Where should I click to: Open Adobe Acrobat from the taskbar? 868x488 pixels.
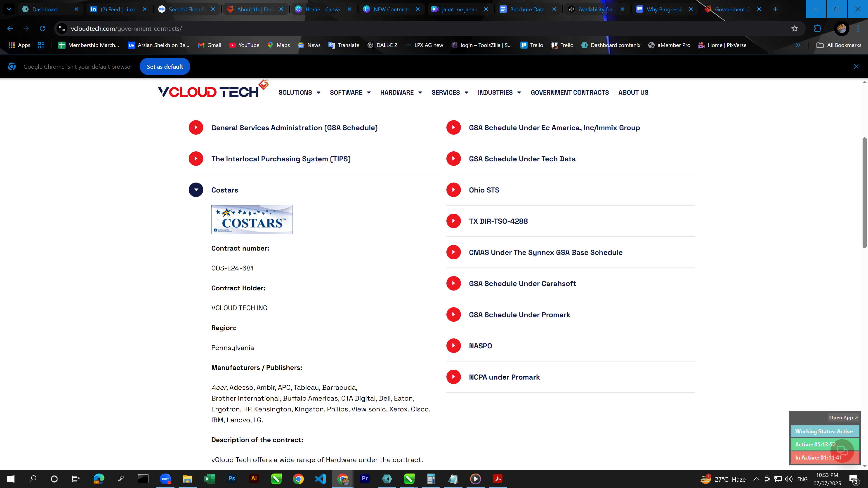[x=498, y=479]
